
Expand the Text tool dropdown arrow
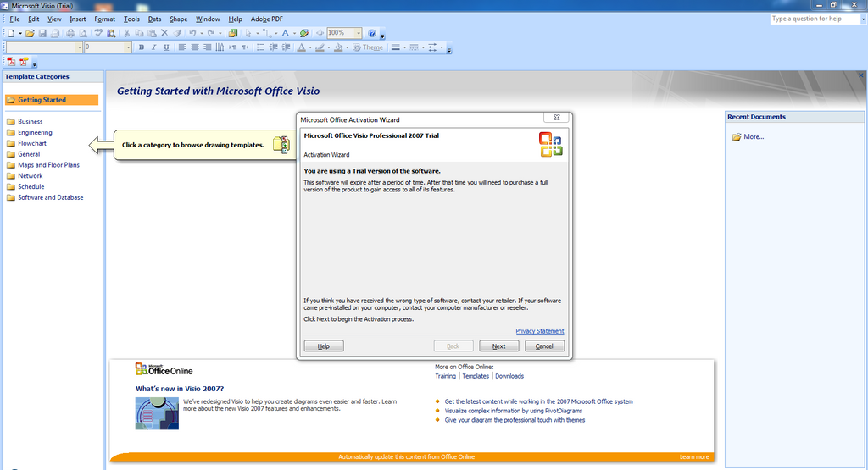pos(294,33)
